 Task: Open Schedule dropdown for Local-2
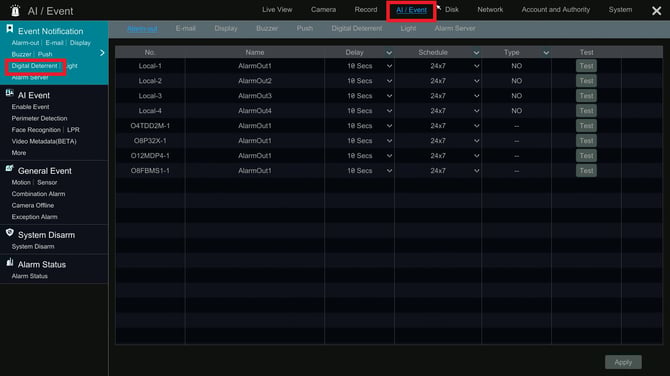click(476, 81)
